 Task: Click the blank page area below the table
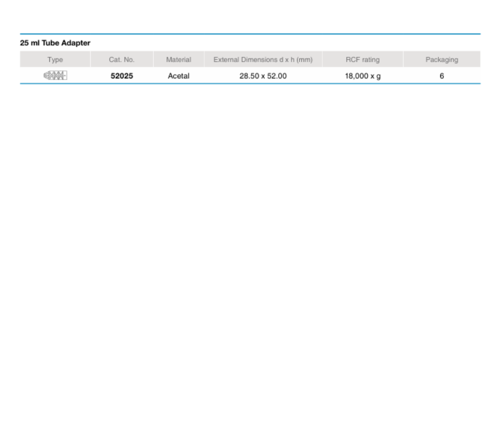[x=250, y=242]
